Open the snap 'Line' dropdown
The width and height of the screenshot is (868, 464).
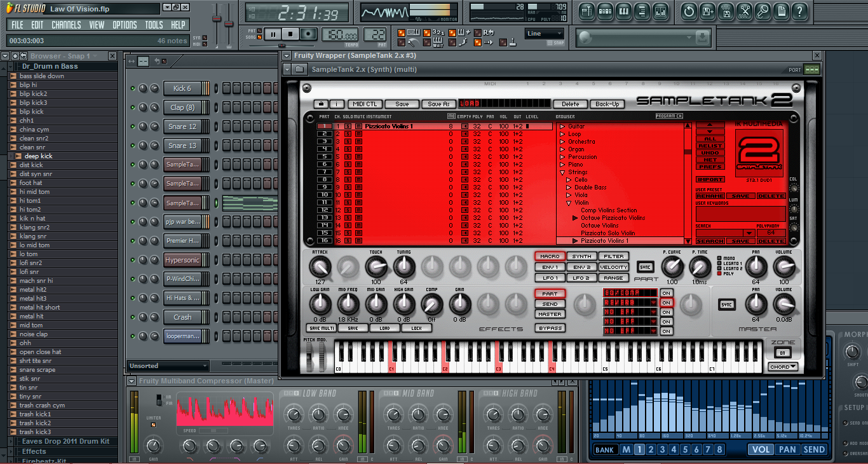click(x=545, y=34)
